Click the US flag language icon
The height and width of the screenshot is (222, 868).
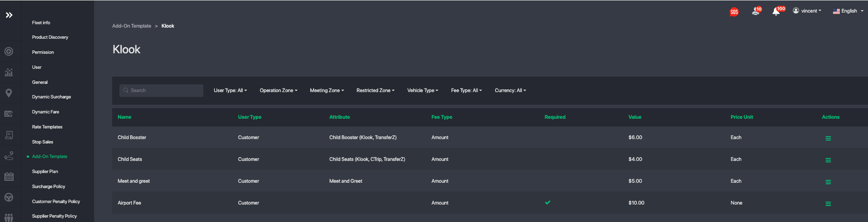tap(836, 11)
